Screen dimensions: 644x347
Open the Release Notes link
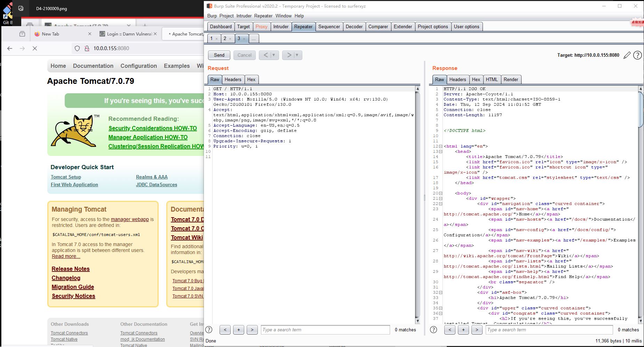tap(71, 269)
